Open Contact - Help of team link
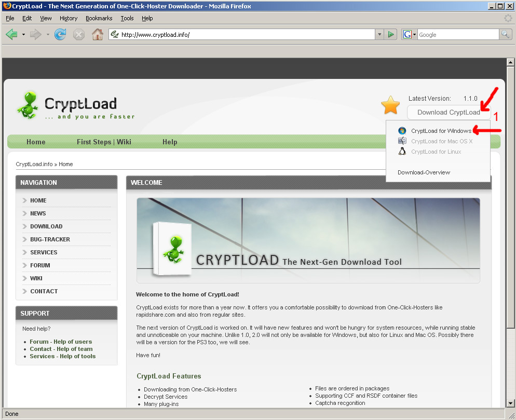 pos(61,349)
